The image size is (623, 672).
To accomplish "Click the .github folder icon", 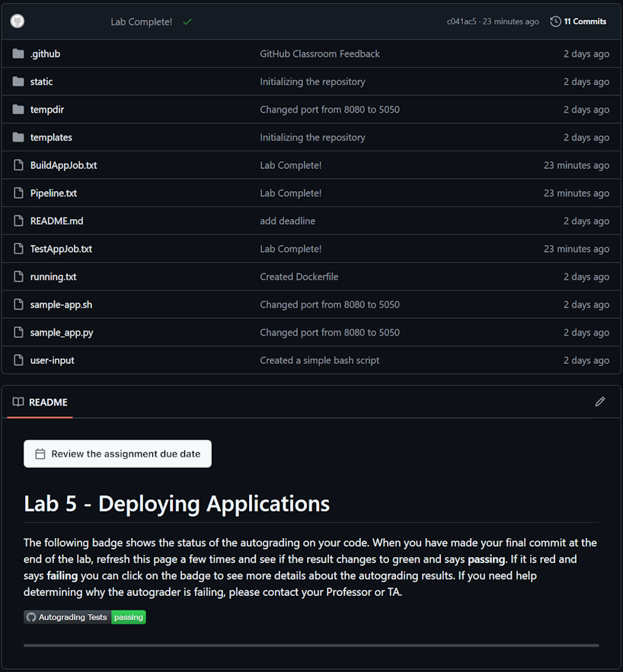I will coord(18,54).
